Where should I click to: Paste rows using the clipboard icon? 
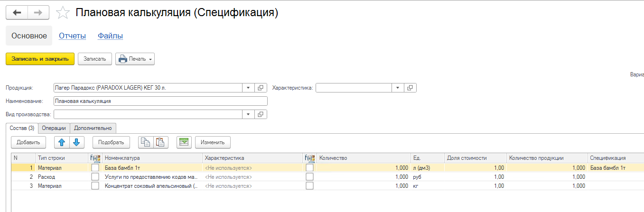pos(160,142)
